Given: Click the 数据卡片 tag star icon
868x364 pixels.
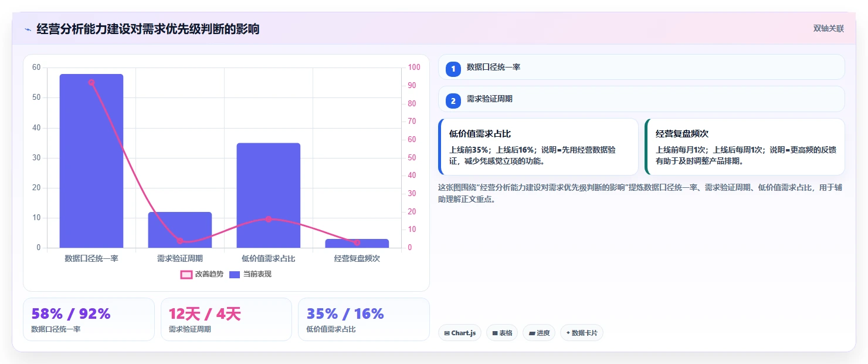Looking at the screenshot, I should pos(568,333).
